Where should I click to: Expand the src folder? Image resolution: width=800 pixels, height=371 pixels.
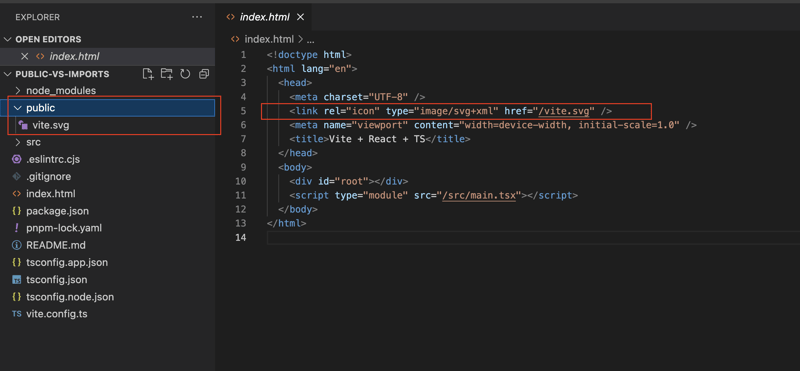pyautogui.click(x=18, y=142)
